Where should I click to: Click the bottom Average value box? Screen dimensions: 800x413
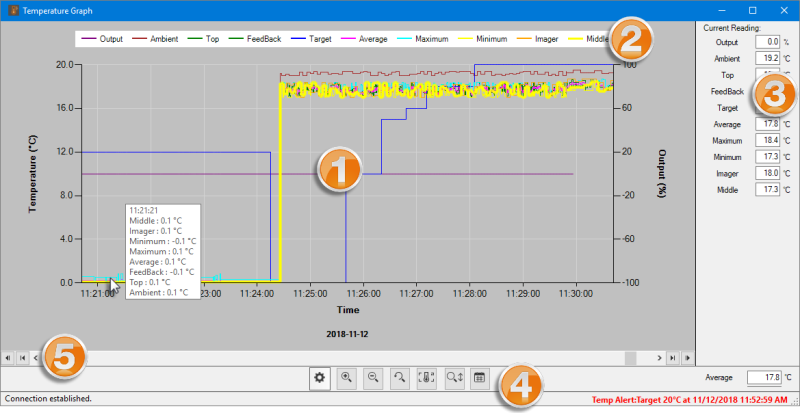766,378
